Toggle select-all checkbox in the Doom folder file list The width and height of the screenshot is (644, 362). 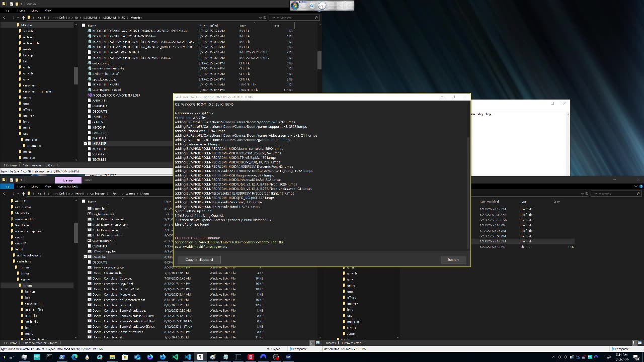point(84,201)
